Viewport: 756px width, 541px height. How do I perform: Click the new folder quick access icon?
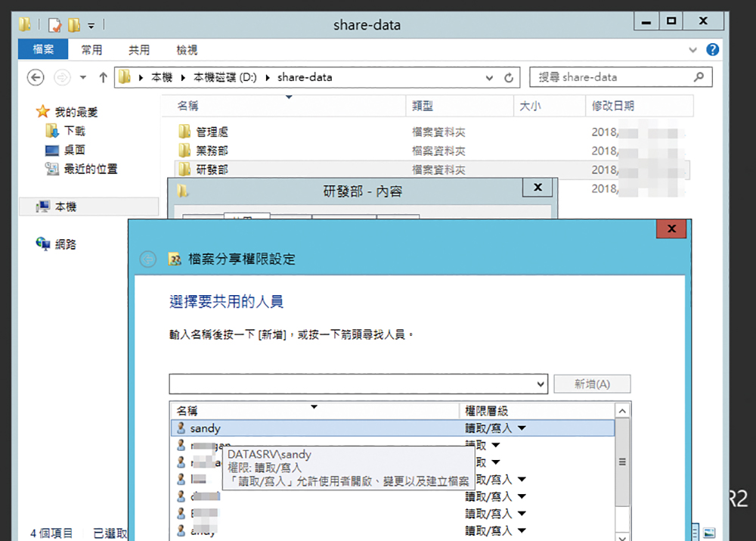click(x=74, y=24)
